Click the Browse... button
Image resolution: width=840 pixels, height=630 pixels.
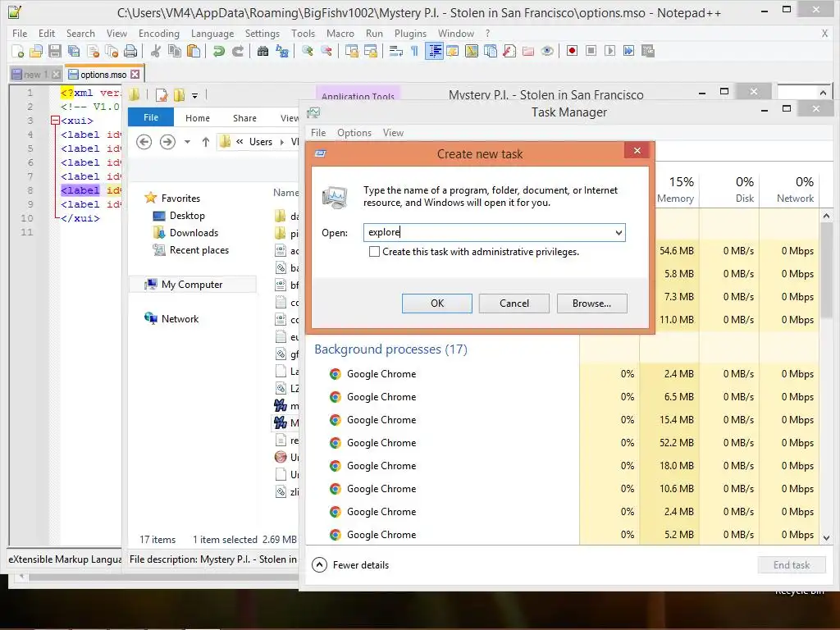(x=592, y=304)
